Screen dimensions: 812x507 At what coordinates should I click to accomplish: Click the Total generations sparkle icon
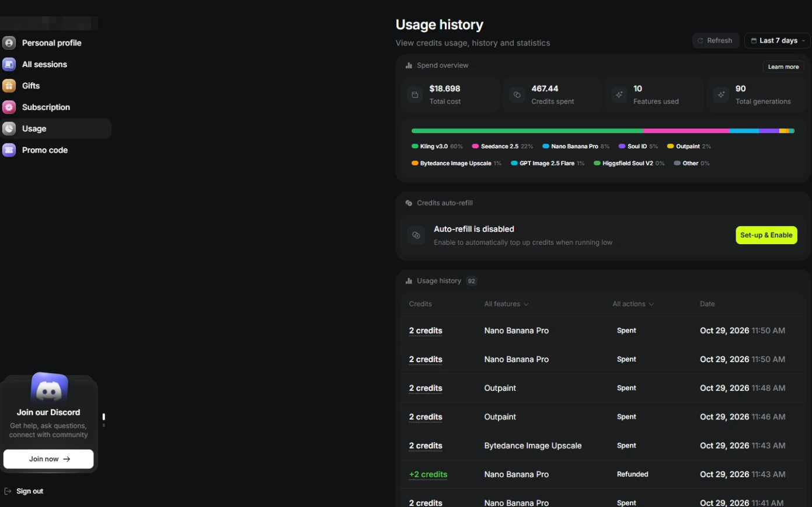(722, 95)
